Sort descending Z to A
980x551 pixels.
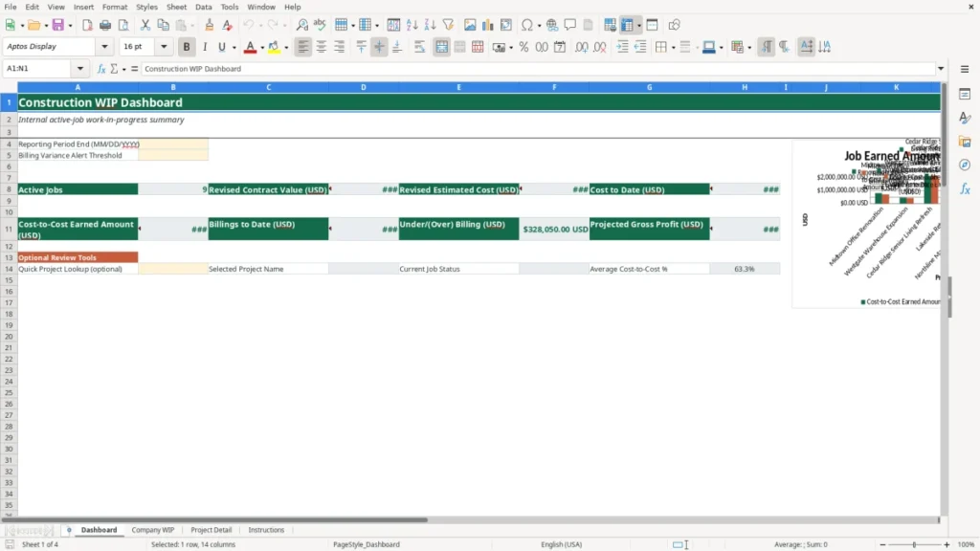[430, 25]
